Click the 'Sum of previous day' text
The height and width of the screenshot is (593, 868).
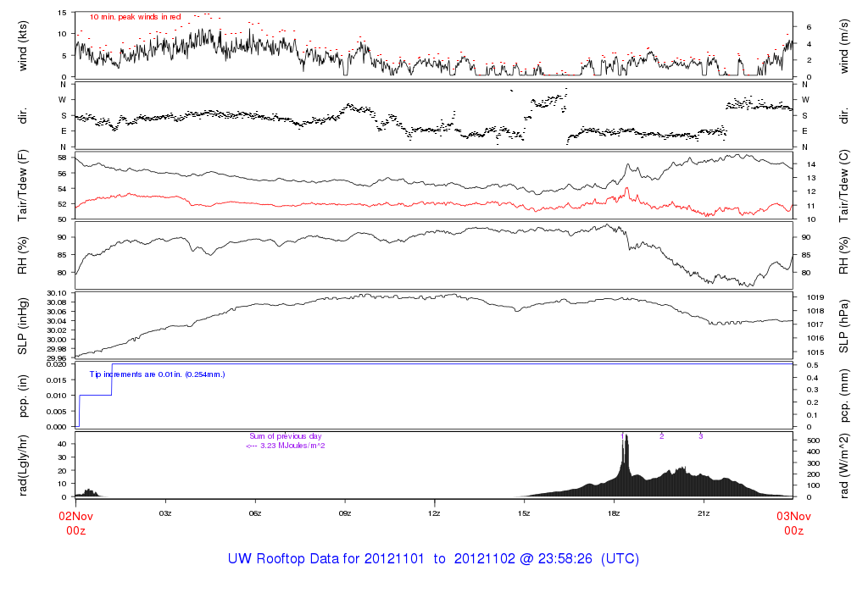pos(286,436)
